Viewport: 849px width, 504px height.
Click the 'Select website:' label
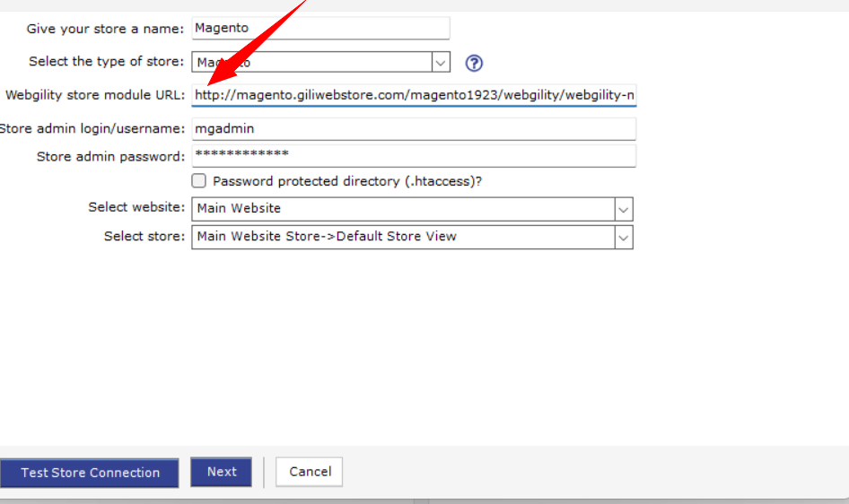[x=136, y=208]
